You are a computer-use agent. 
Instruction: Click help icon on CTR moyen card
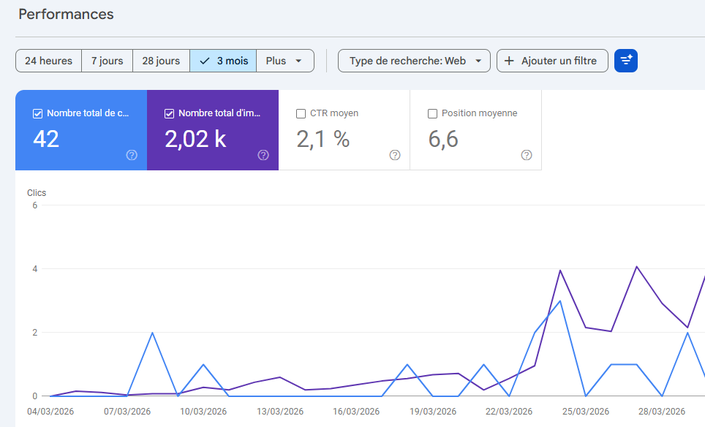[395, 155]
